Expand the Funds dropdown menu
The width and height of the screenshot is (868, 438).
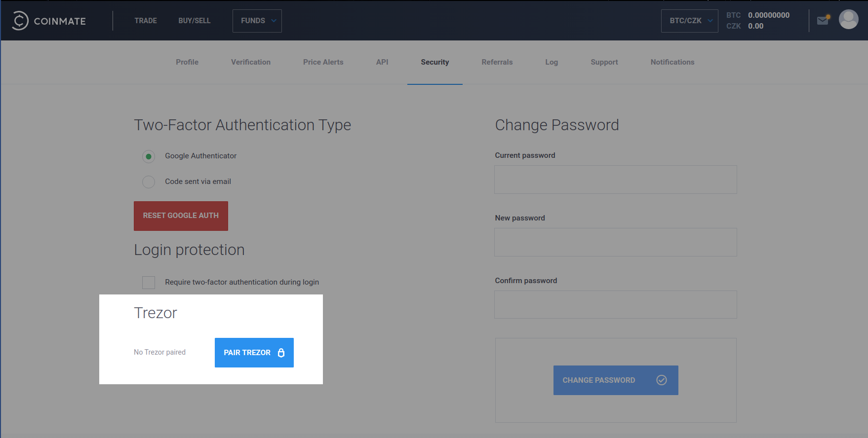tap(257, 21)
